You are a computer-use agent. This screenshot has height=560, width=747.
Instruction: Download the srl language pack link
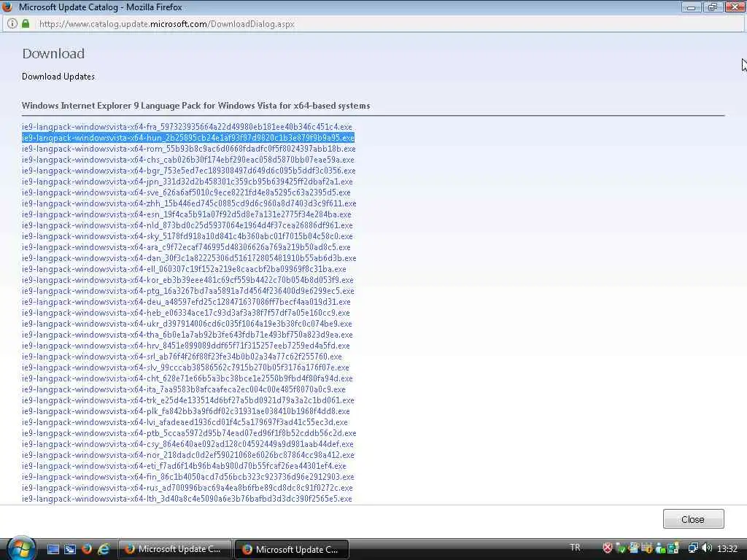click(x=182, y=357)
